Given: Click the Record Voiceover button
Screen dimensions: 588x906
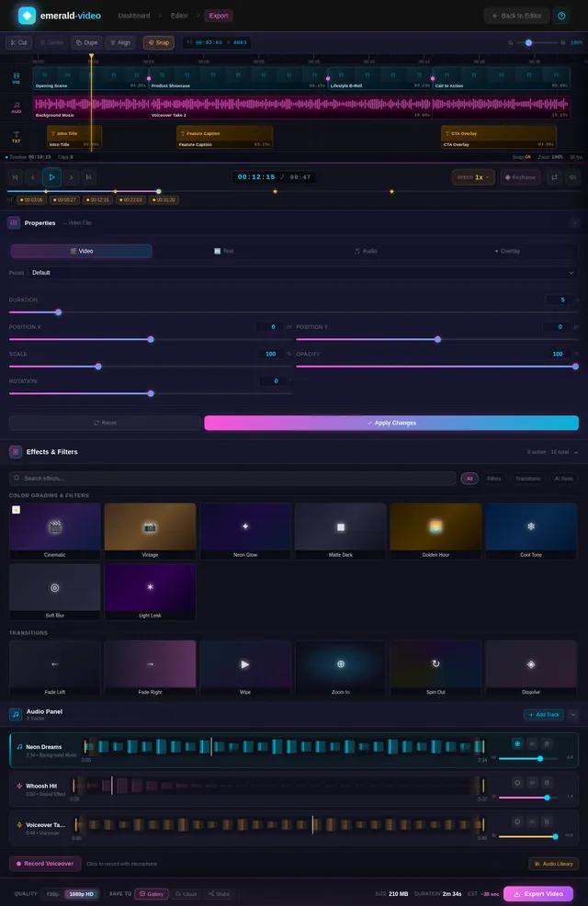Looking at the screenshot, I should tap(45, 864).
